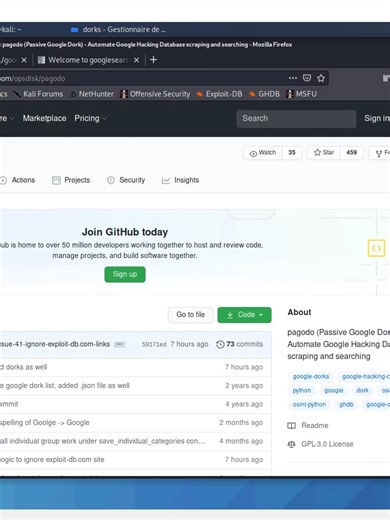This screenshot has width=390, height=520.
Task: Open the 73 commits history
Action: click(x=240, y=344)
